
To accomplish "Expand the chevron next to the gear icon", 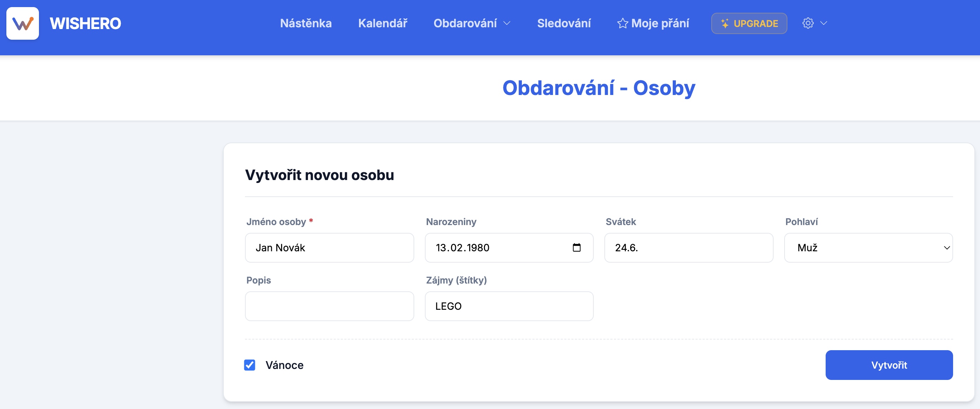I will tap(824, 23).
